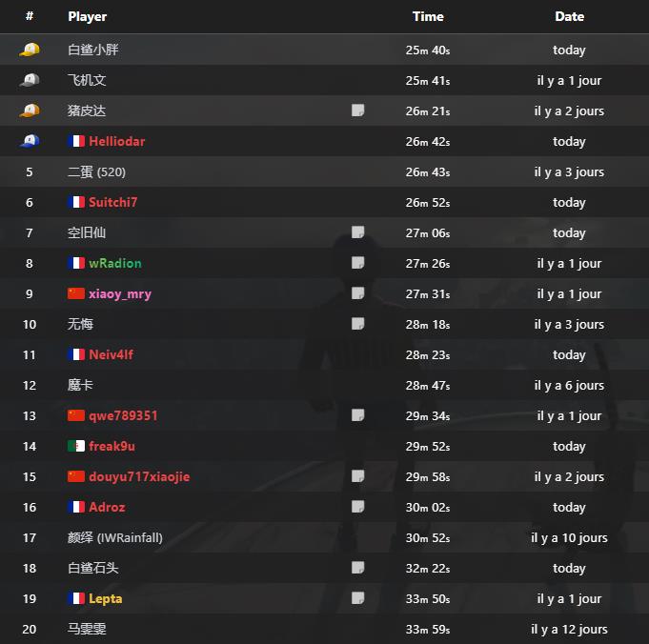The height and width of the screenshot is (644, 649).
Task: Open Helliodar's player profile
Action: (116, 141)
